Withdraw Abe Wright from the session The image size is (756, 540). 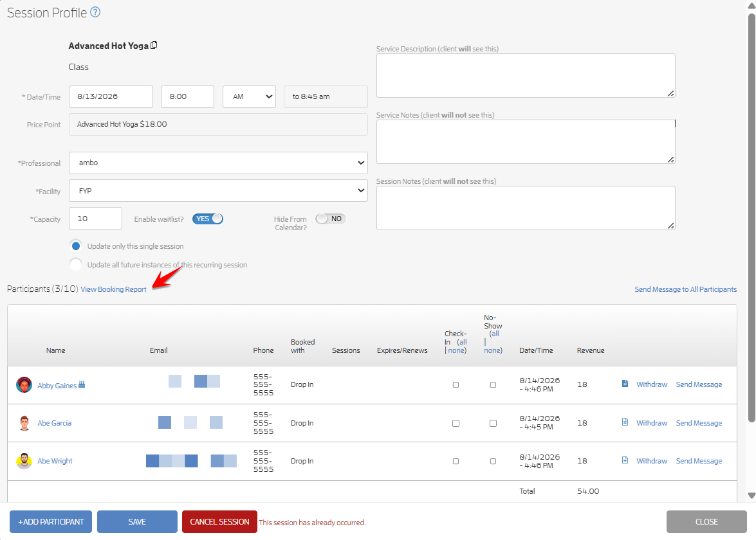pos(651,461)
